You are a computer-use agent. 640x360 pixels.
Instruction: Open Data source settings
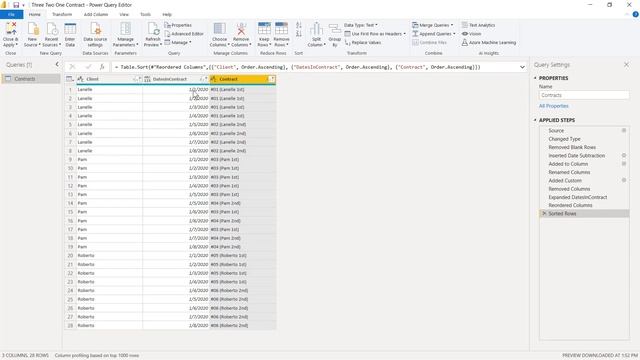tap(95, 34)
